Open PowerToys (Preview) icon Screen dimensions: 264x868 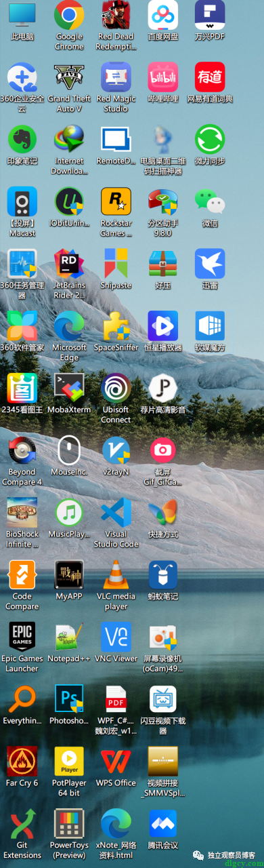coord(69,823)
